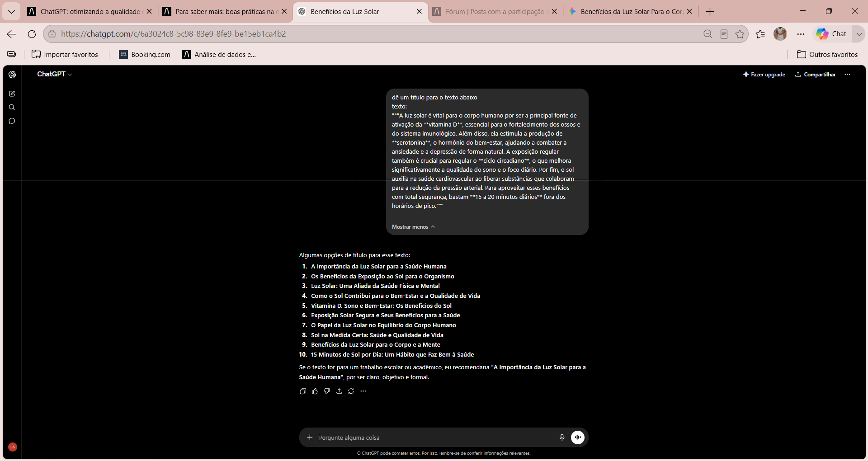Start voice mode with the white circle button
The image size is (868, 461).
pos(578,437)
